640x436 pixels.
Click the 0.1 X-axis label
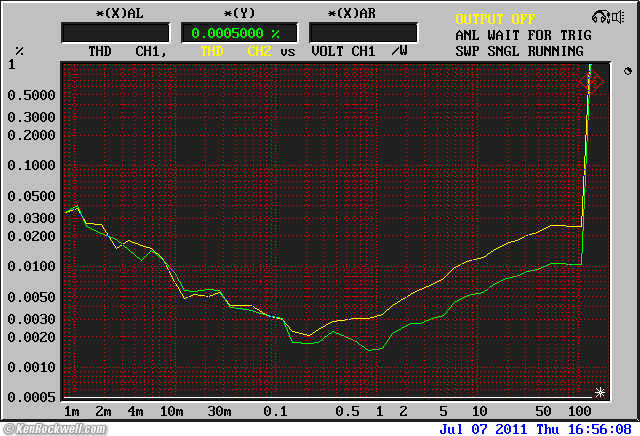(x=276, y=412)
